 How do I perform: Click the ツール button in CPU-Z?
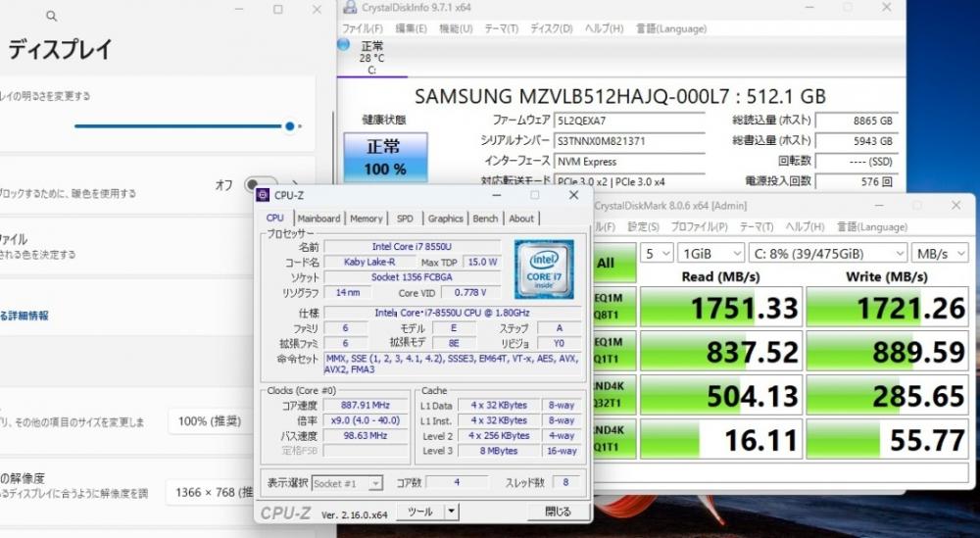point(420,512)
